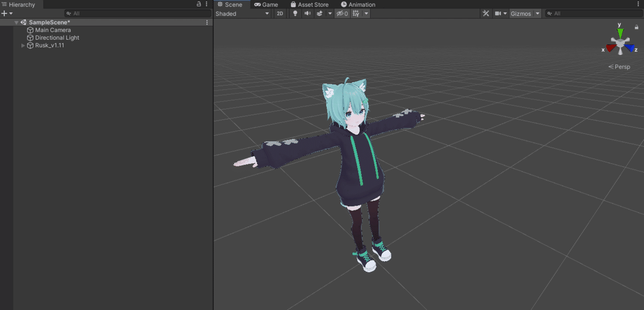644x310 pixels.
Task: Click the center cube of orientation gizmo
Action: [620, 43]
